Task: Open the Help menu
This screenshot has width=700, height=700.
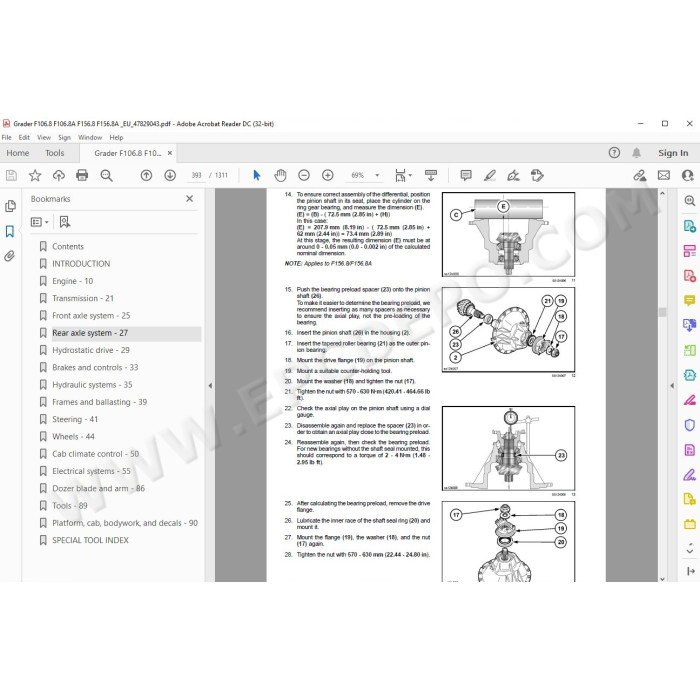Action: point(116,138)
